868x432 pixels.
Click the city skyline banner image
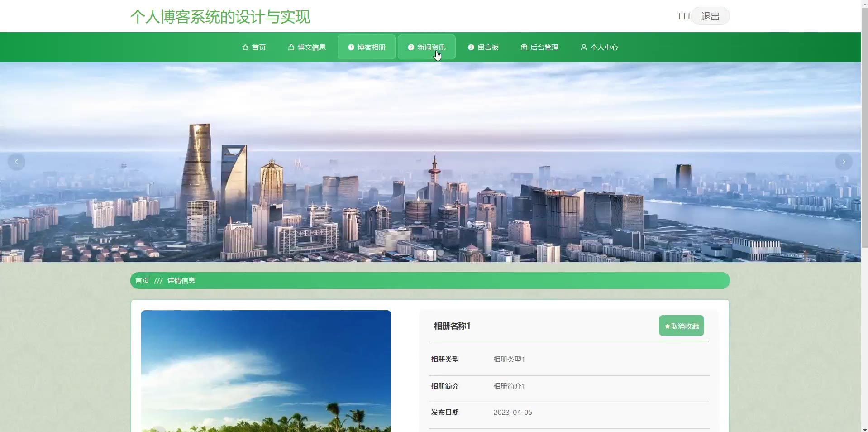[430, 162]
